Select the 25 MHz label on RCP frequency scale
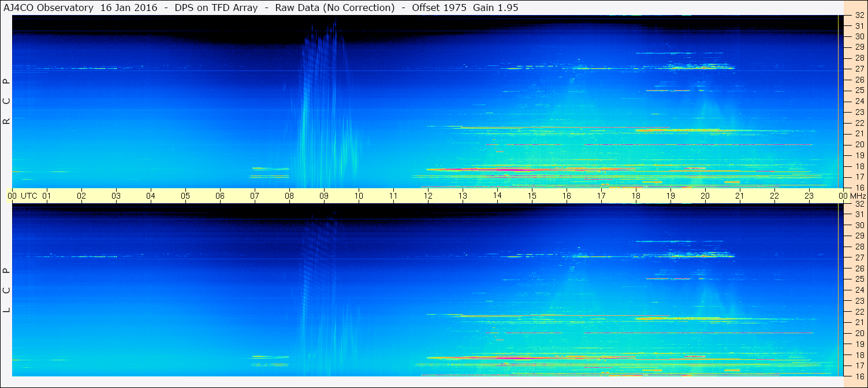Screen dimensions: 868x388 [859, 91]
